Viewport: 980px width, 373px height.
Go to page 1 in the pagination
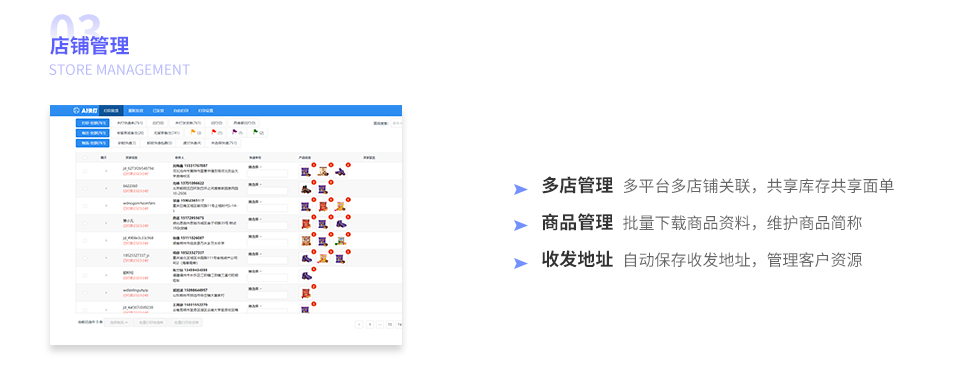(370, 324)
